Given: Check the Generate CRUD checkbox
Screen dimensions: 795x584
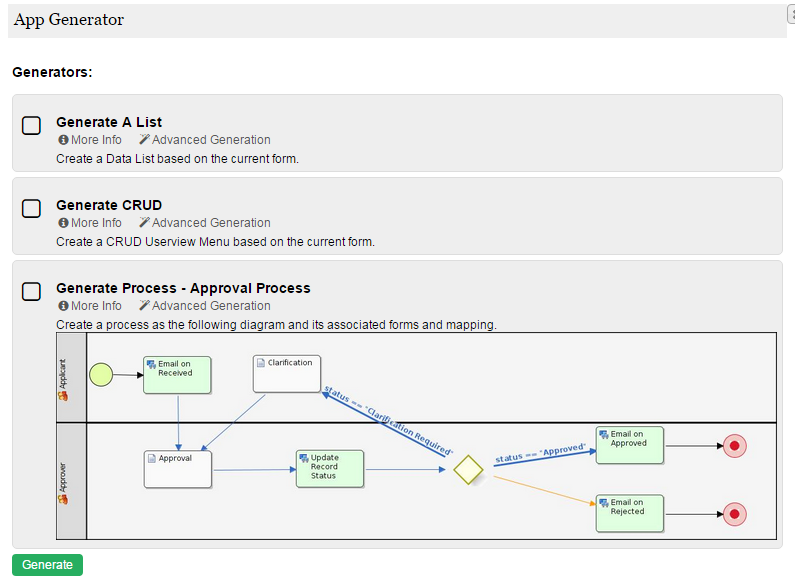Looking at the screenshot, I should coord(31,208).
